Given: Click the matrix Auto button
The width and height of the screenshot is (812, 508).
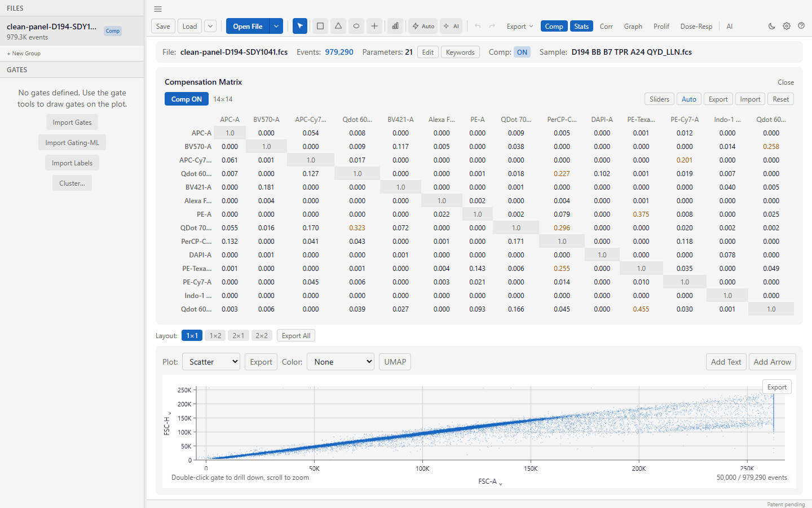Looking at the screenshot, I should (x=689, y=99).
